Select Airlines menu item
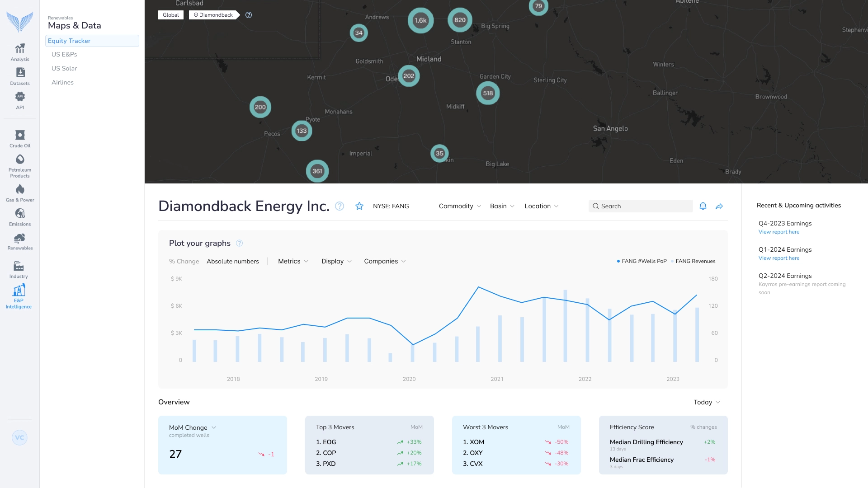Viewport: 868px width, 488px height. click(x=62, y=82)
